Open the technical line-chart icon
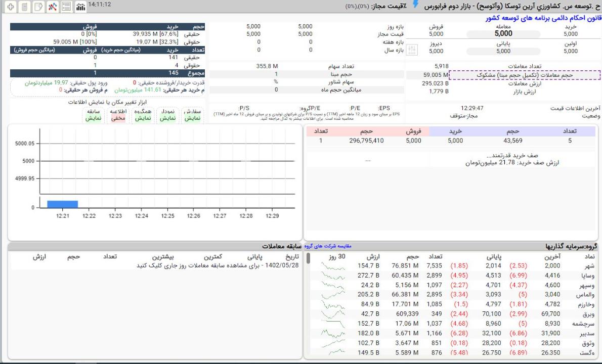Image resolution: width=602 pixels, height=364 pixels. (x=52, y=7)
